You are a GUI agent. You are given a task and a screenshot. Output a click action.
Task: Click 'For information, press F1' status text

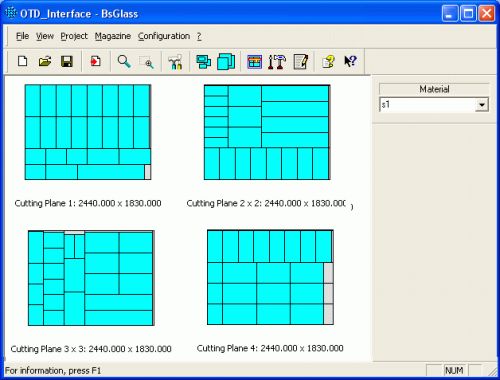click(53, 371)
